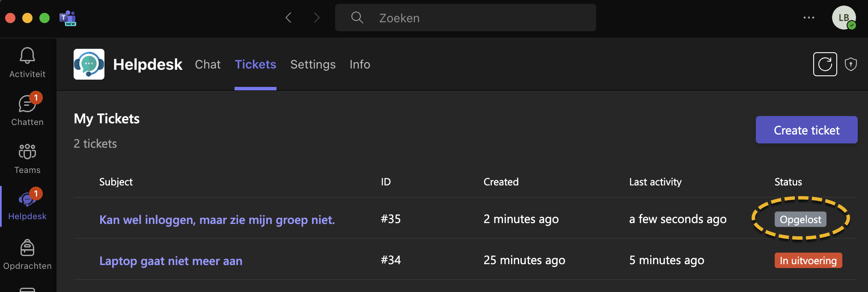Open the LB profile avatar
This screenshot has width=868, height=292.
844,18
